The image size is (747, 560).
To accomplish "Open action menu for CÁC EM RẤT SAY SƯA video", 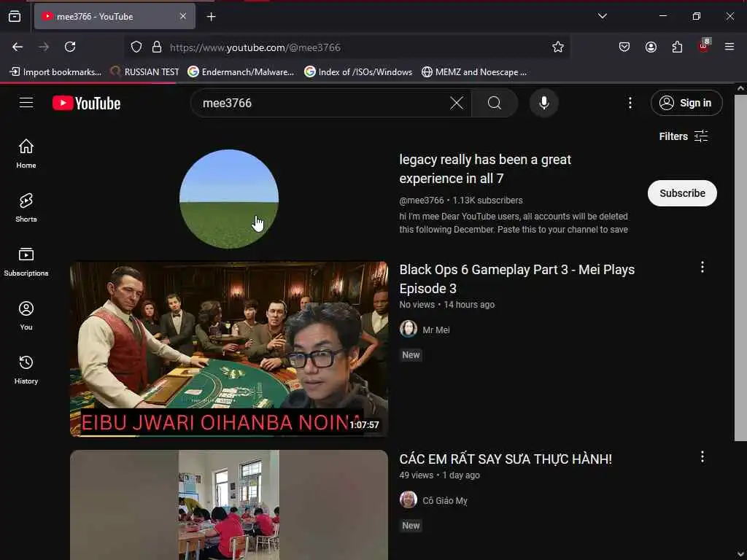I will click(703, 457).
